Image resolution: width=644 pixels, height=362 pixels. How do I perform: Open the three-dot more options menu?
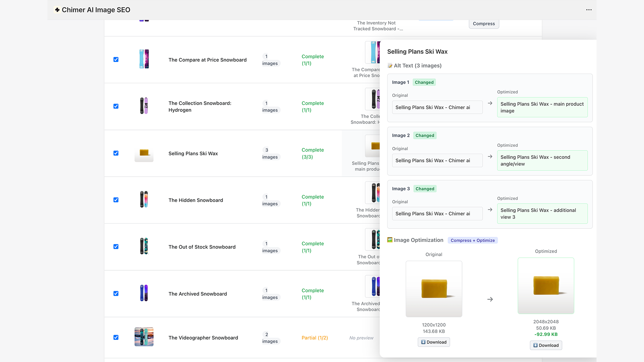[588, 10]
